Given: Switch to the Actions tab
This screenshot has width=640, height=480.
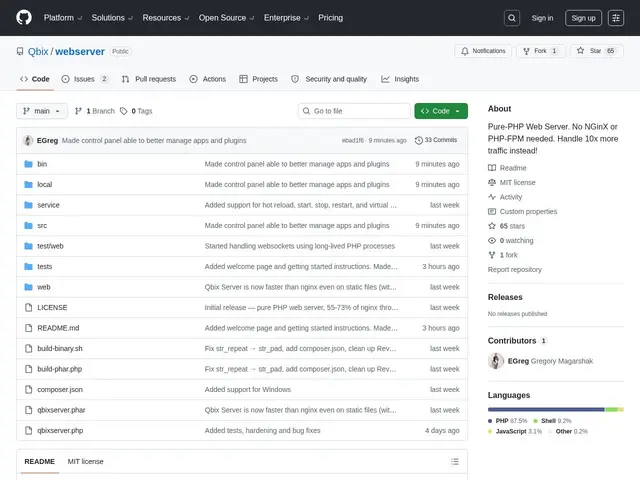Looking at the screenshot, I should (208, 79).
